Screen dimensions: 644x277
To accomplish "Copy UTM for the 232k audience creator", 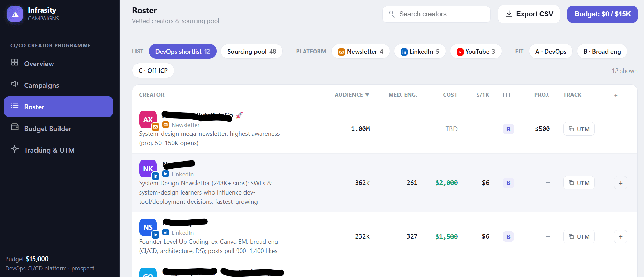I will 579,236.
